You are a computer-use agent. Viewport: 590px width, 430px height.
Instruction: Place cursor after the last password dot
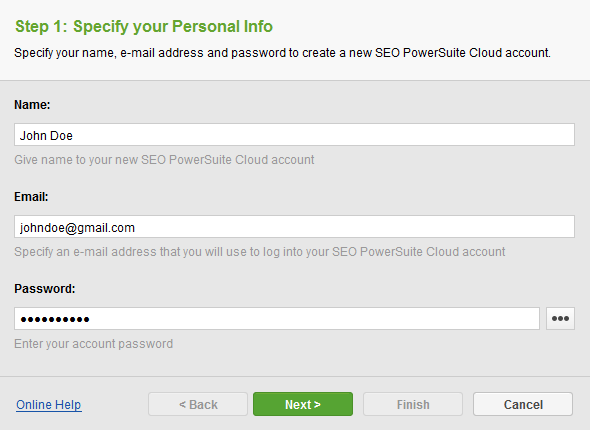click(90, 319)
